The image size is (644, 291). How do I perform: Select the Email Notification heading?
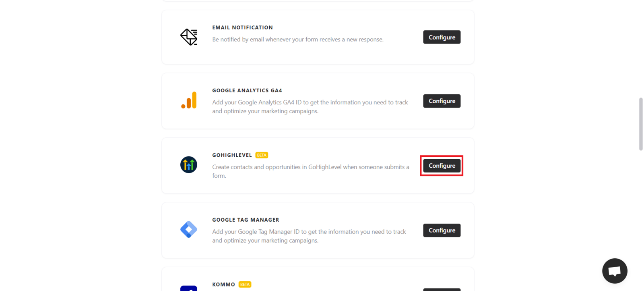[242, 27]
